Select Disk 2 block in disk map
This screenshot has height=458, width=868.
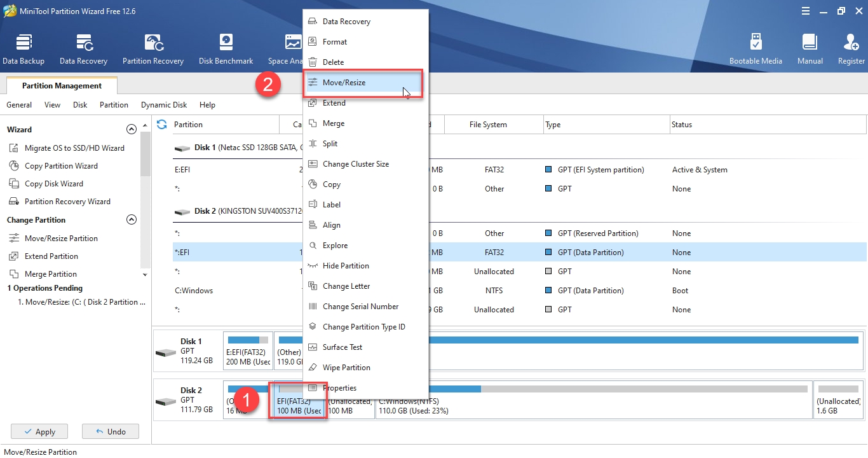click(187, 400)
